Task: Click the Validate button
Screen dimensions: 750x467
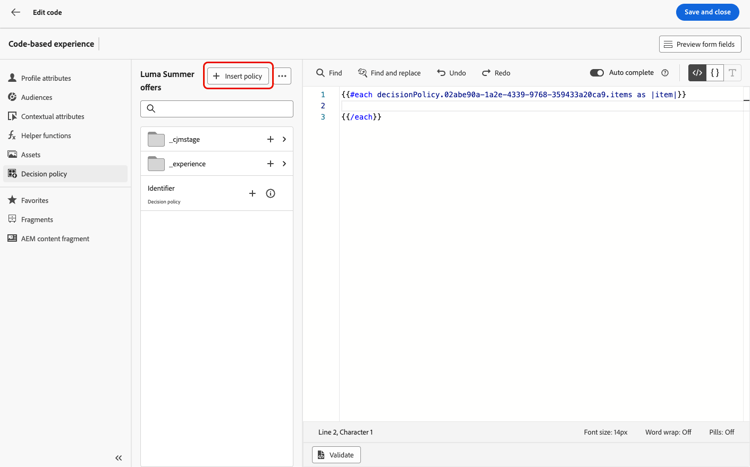Action: 336,455
